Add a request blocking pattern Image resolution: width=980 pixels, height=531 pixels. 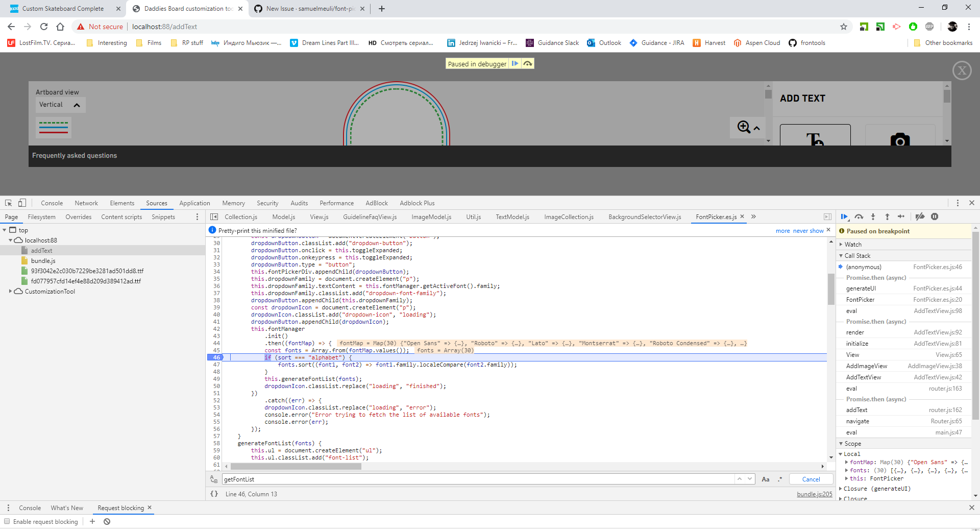coord(92,521)
